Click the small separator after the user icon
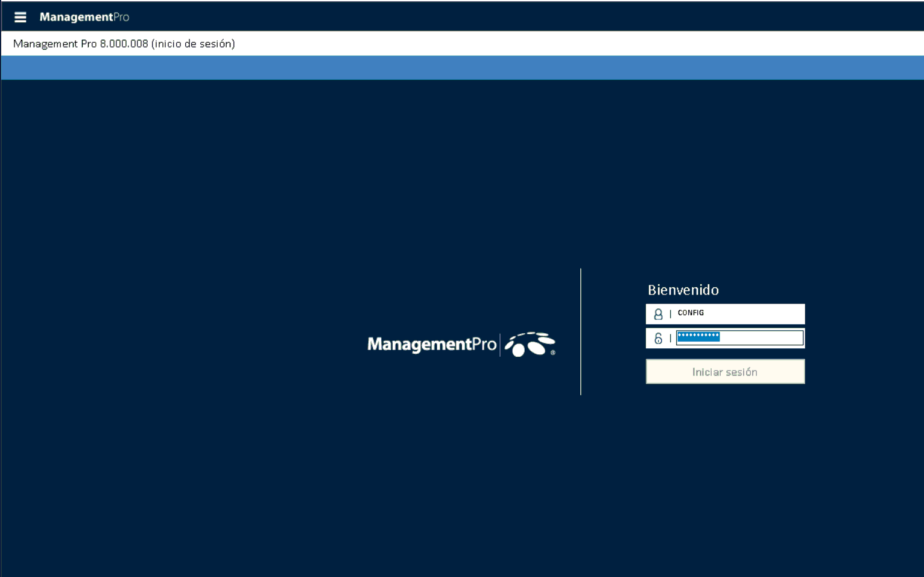The image size is (924, 577). [x=670, y=314]
